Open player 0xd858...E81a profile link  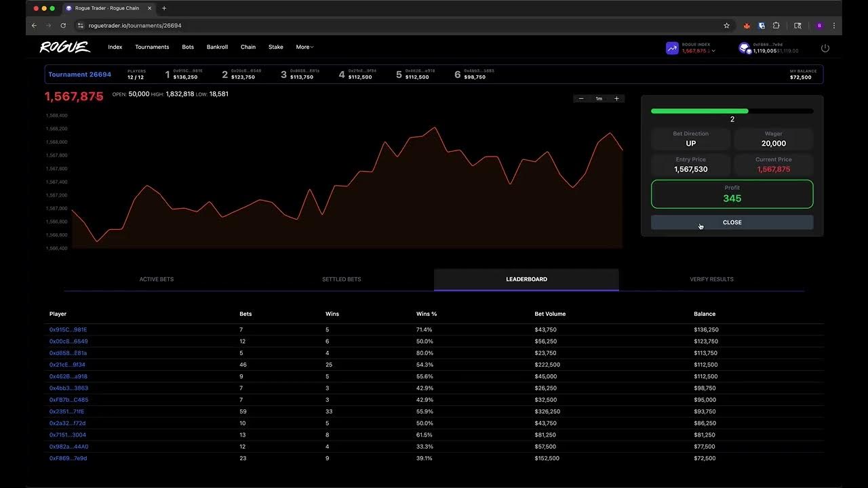[x=68, y=353]
